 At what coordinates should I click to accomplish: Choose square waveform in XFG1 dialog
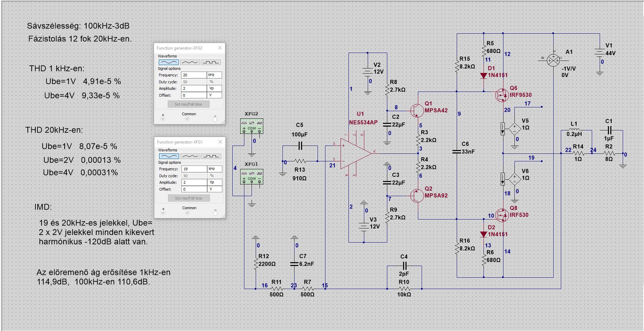coord(211,156)
